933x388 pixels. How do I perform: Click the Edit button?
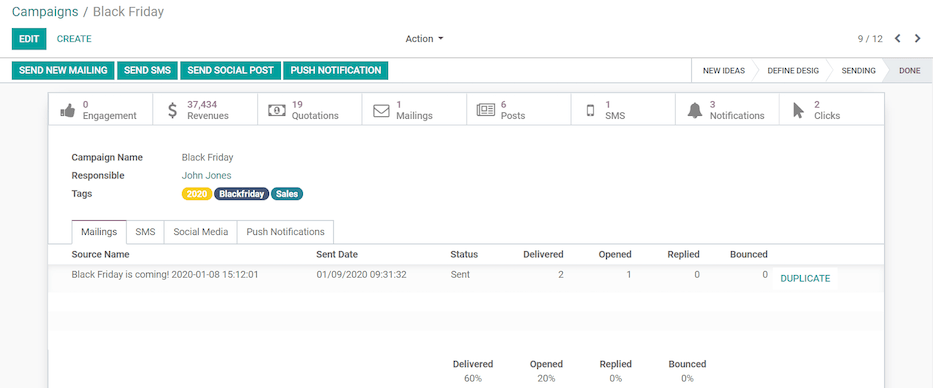29,39
